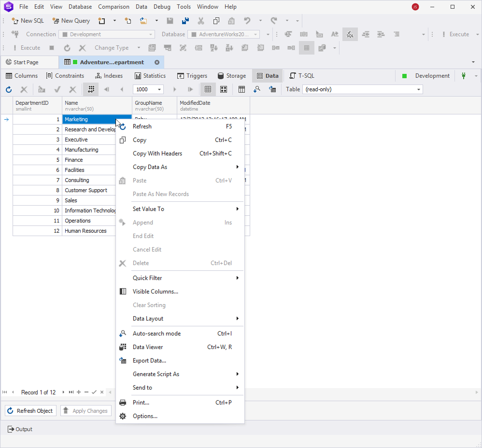Click the Refresh Object button
The width and height of the screenshot is (482, 448).
tap(30, 411)
